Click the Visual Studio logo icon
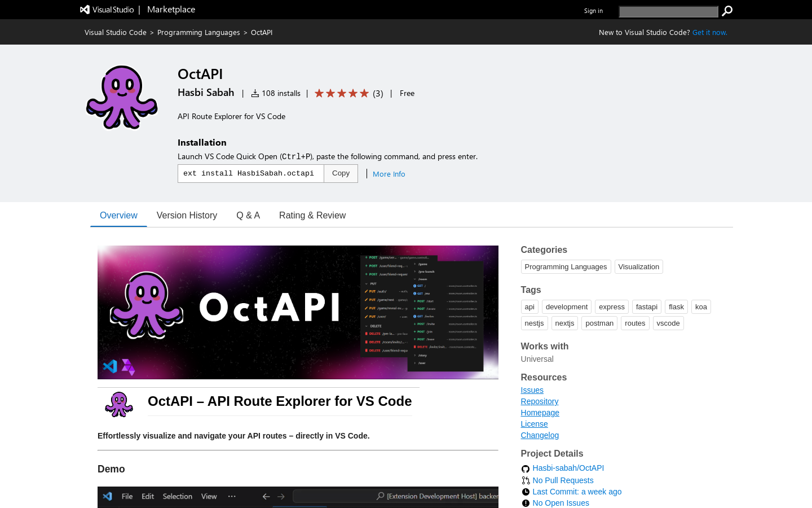 coord(85,10)
